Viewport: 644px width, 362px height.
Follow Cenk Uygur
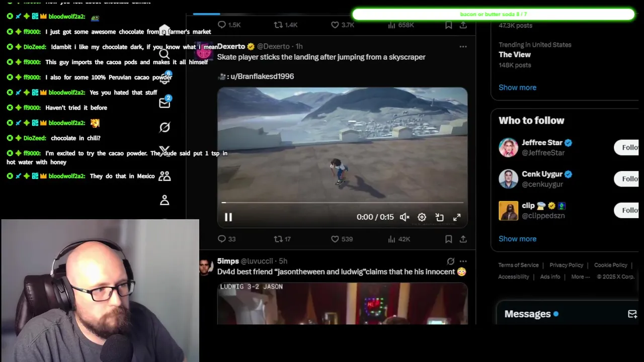point(626,178)
